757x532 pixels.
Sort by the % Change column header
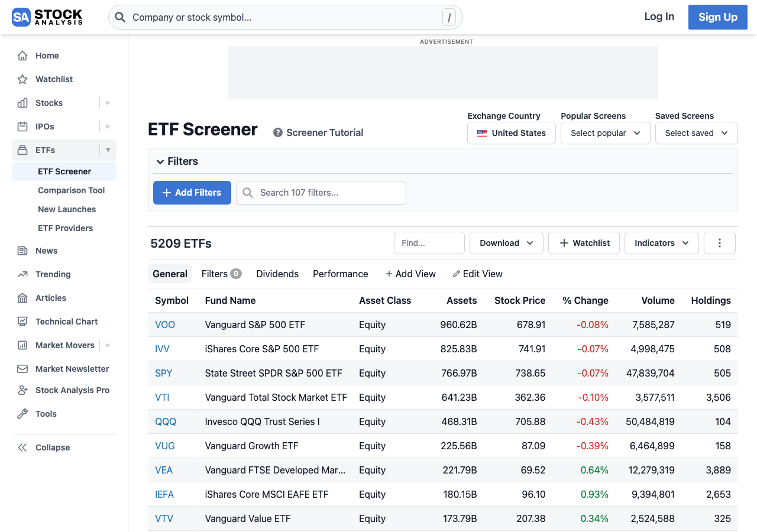pyautogui.click(x=585, y=300)
